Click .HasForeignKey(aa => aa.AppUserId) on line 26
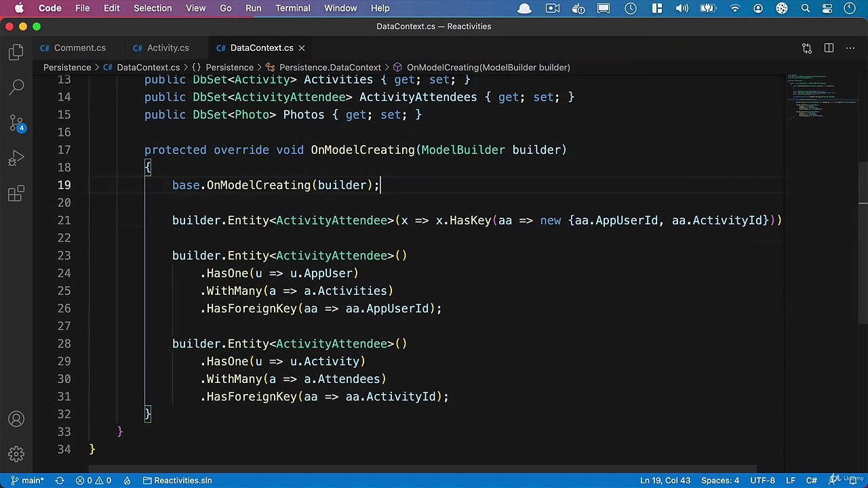This screenshot has height=488, width=868. [x=321, y=308]
